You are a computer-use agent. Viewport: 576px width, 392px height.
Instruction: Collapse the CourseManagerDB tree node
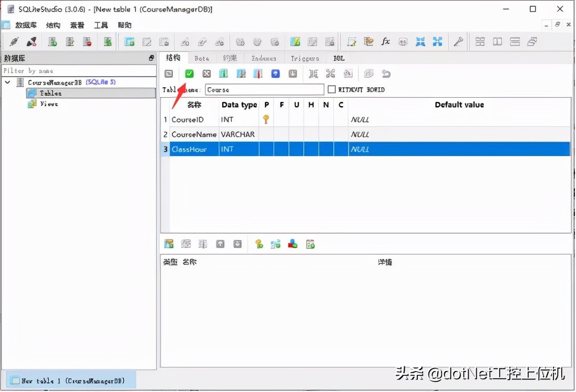tap(7, 82)
